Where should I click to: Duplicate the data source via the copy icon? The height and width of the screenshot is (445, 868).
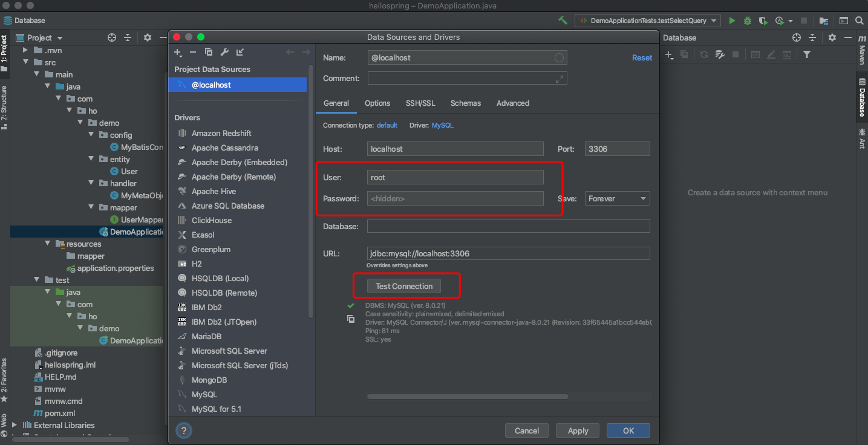point(209,53)
